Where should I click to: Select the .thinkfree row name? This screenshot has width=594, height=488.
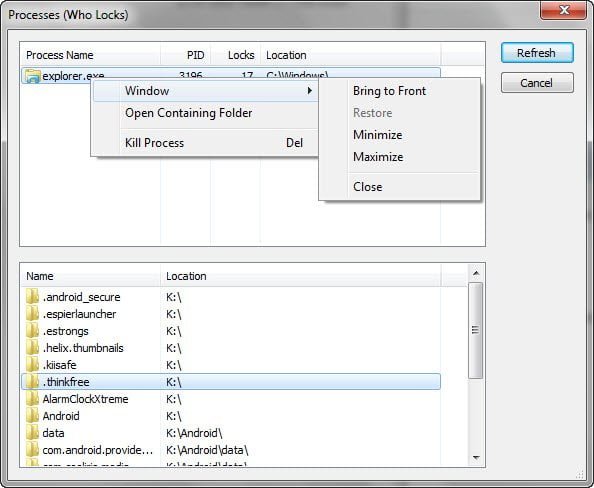click(66, 382)
